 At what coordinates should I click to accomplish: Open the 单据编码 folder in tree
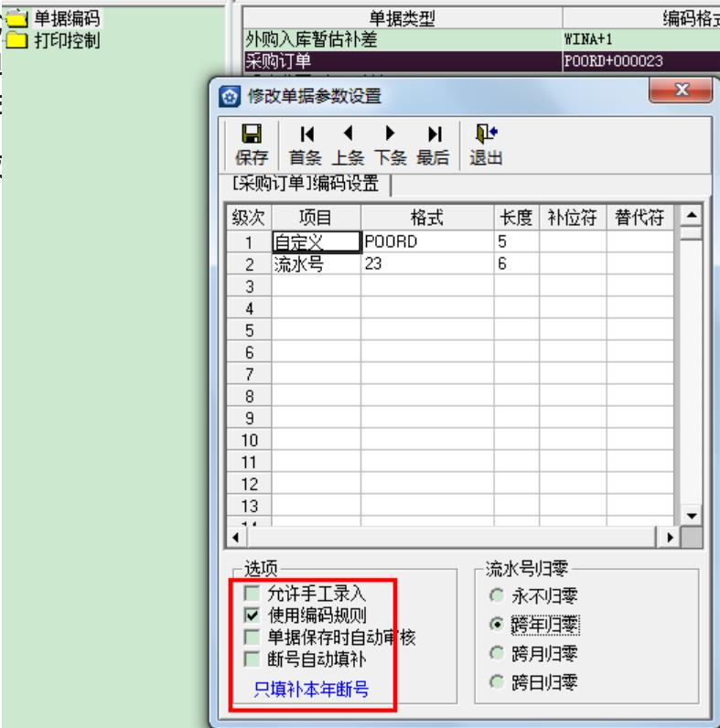point(52,18)
